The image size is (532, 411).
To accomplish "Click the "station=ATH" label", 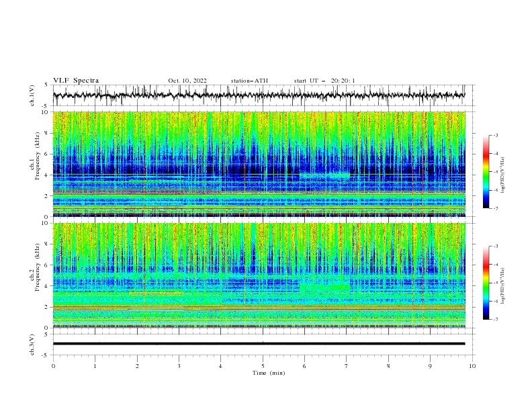I will pos(249,81).
